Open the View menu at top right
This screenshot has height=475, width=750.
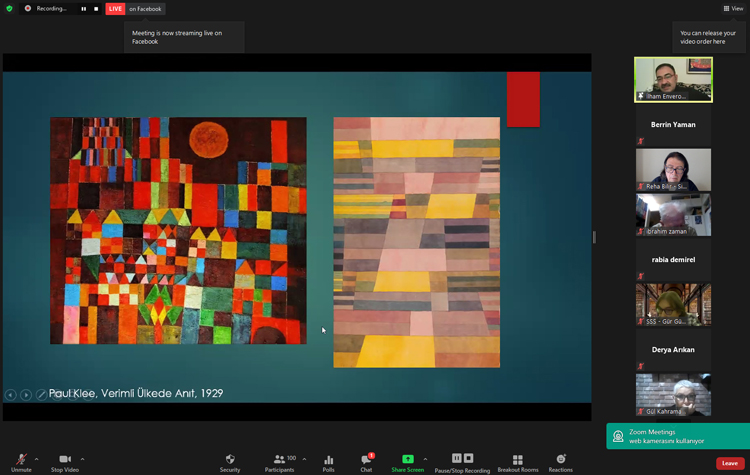(733, 8)
